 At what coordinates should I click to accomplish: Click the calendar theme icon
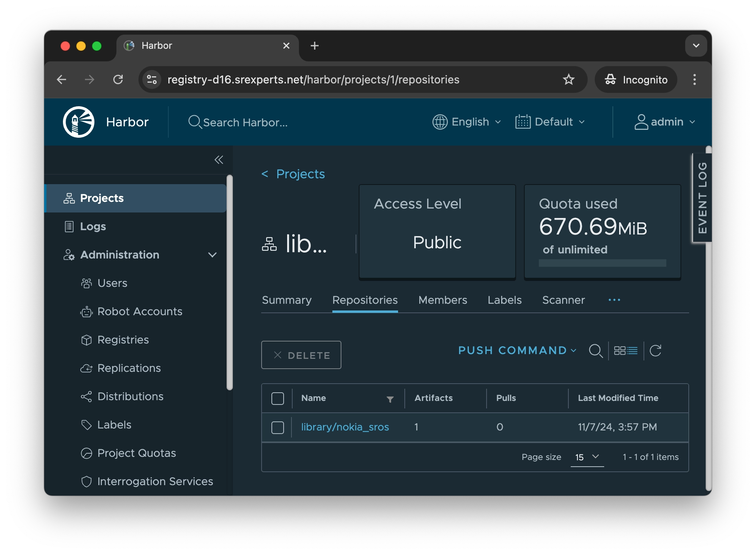point(523,122)
